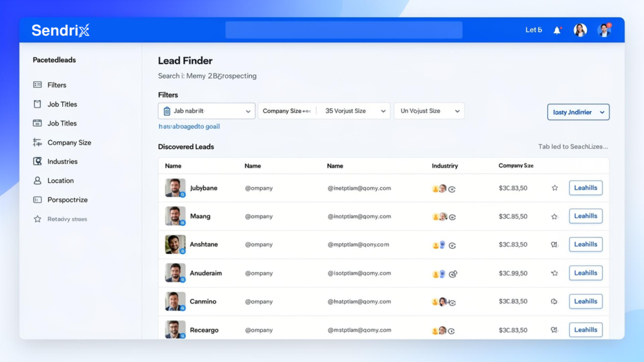Viewport: 644px width, 362px height.
Task: Star the Jubybane lead
Action: (555, 188)
